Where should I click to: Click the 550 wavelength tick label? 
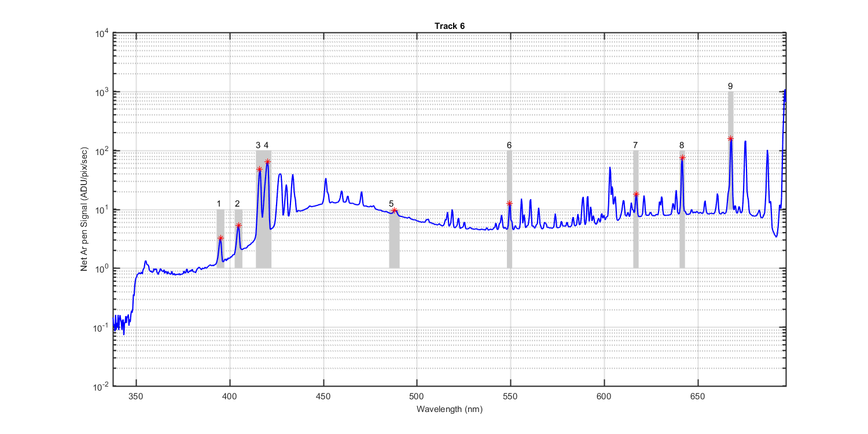[x=510, y=396]
